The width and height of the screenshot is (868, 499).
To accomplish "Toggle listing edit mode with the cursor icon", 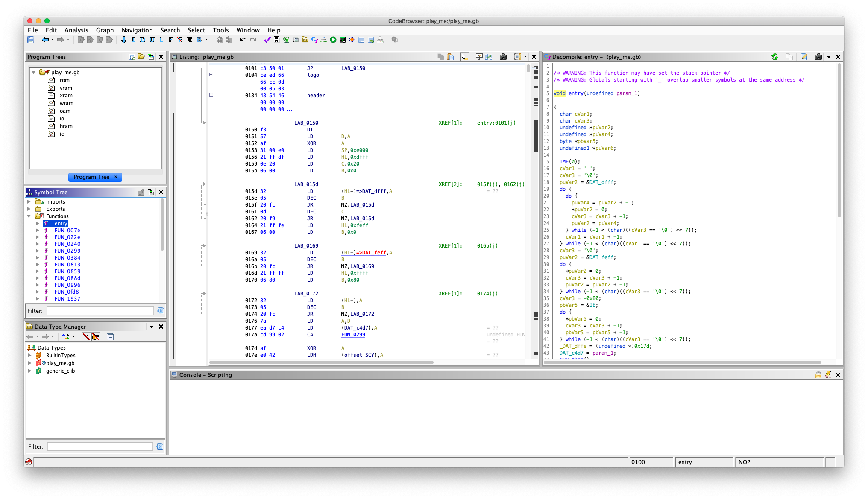I will click(464, 57).
